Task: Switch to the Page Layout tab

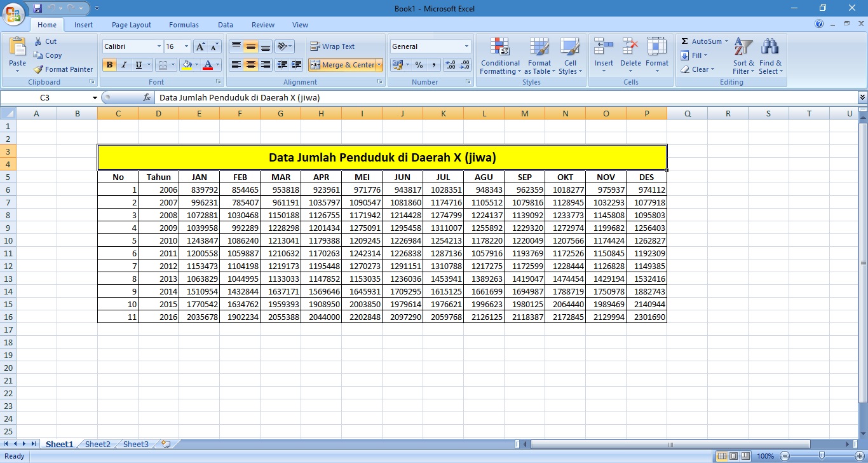Action: click(132, 25)
